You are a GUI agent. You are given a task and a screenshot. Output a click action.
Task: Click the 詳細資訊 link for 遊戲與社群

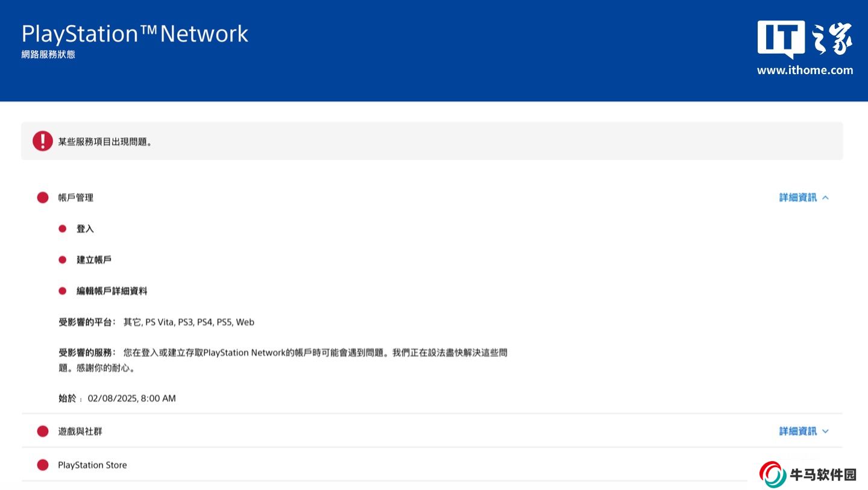797,432
